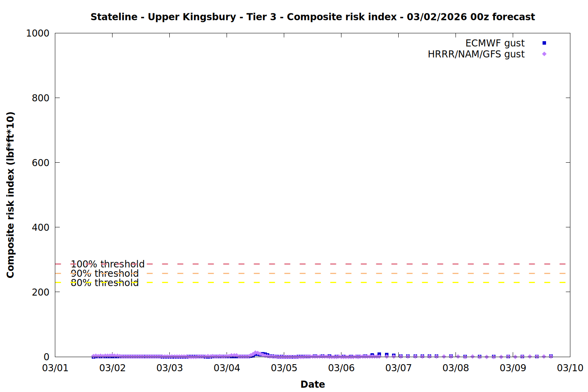Viewport: 588px width, 392px height.
Task: Select the 03/04 date tick label
Action: coord(227,368)
